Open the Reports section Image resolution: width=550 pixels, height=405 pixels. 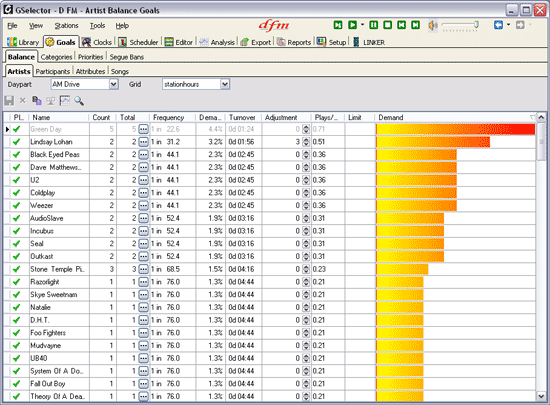tap(294, 42)
